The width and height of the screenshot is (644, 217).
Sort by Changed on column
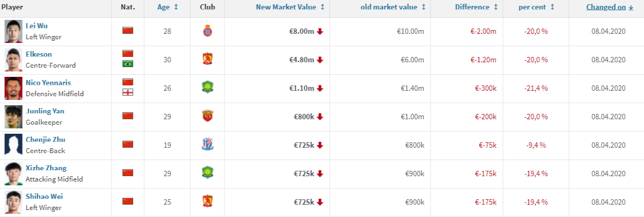click(610, 7)
